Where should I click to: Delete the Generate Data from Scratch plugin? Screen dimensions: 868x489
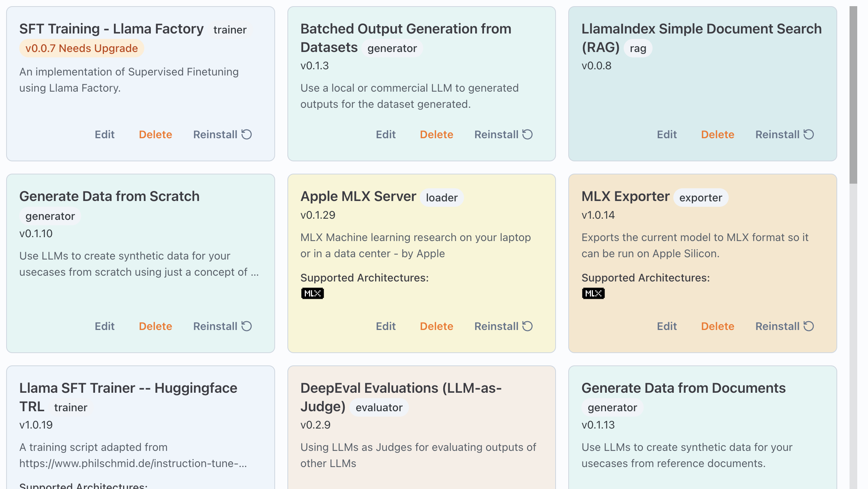(155, 326)
